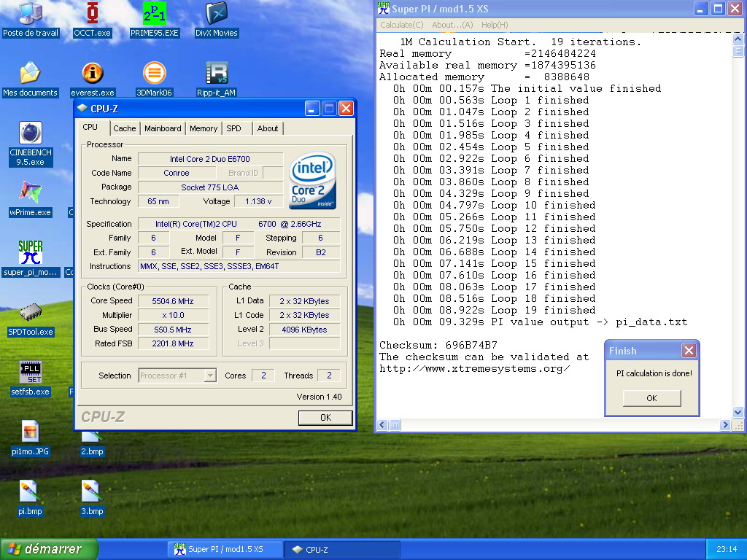
Task: Click the Loop 19 finished line
Action: point(495,310)
